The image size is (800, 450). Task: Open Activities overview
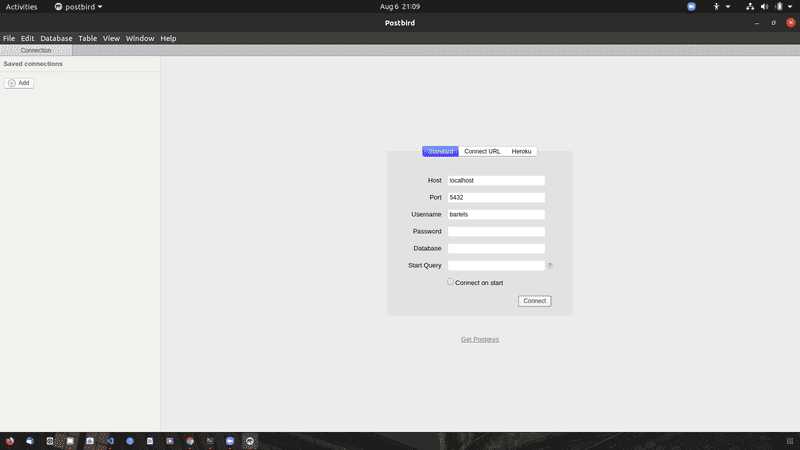point(21,7)
